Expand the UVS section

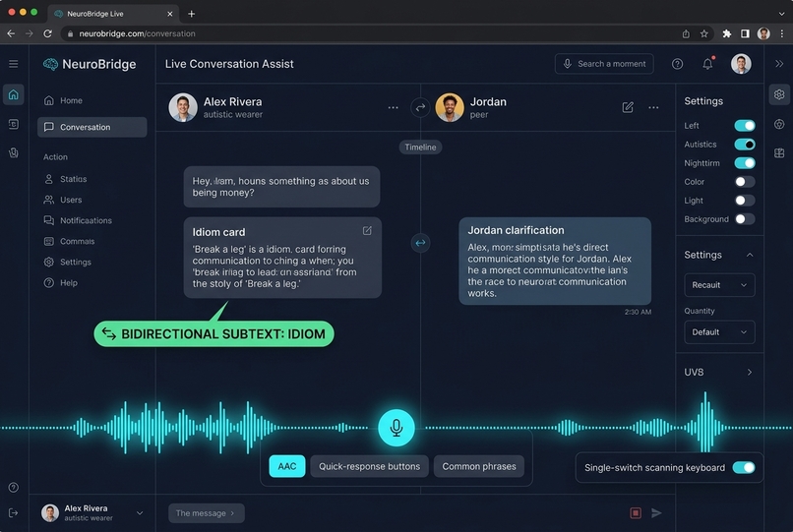[x=750, y=372]
